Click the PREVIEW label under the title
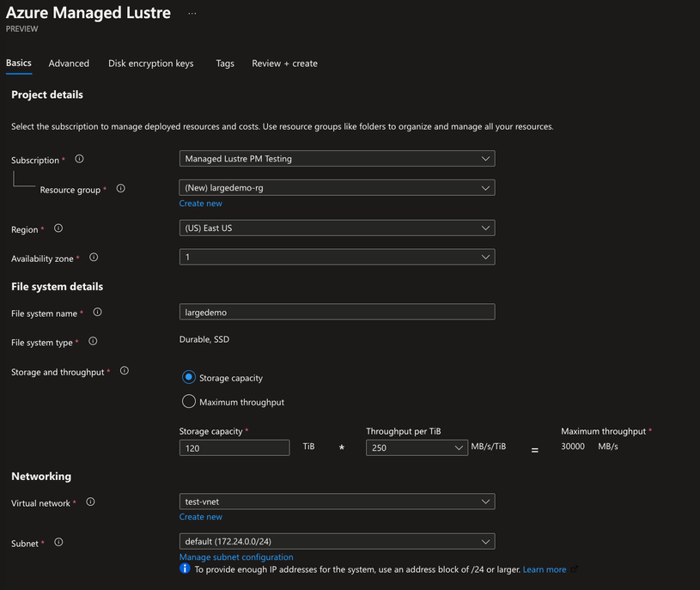700x590 pixels. tap(21, 29)
